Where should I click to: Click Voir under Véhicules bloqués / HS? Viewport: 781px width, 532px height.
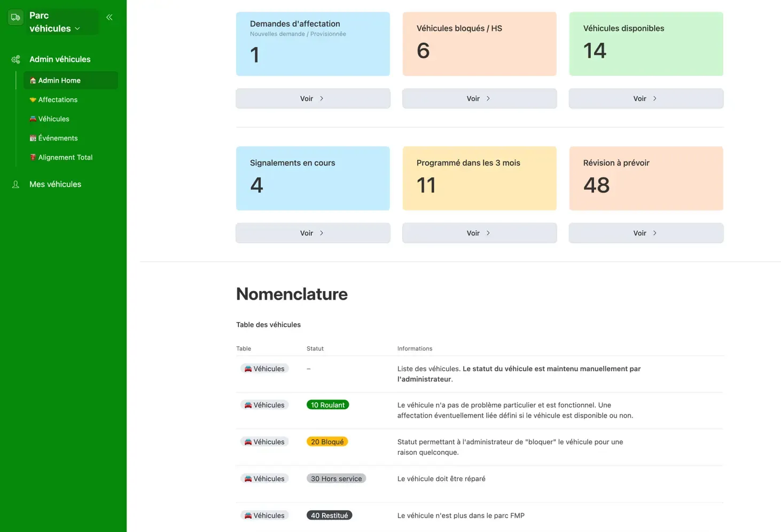point(480,99)
